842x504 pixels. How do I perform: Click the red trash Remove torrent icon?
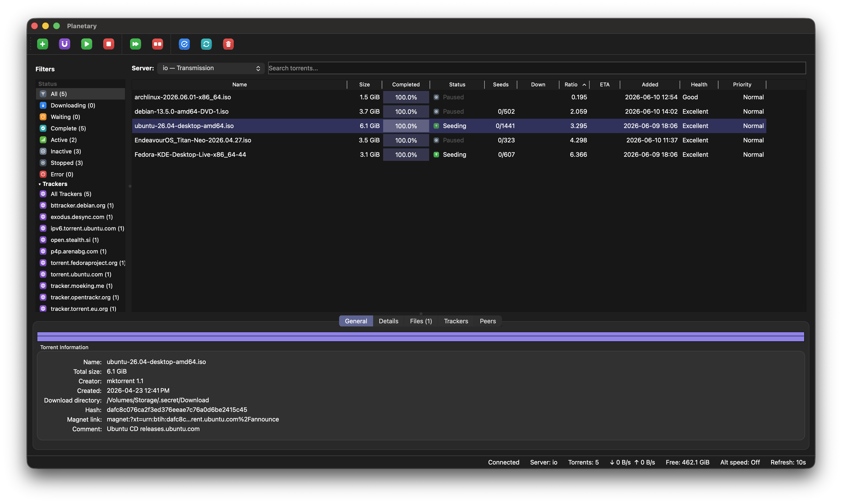click(x=228, y=44)
